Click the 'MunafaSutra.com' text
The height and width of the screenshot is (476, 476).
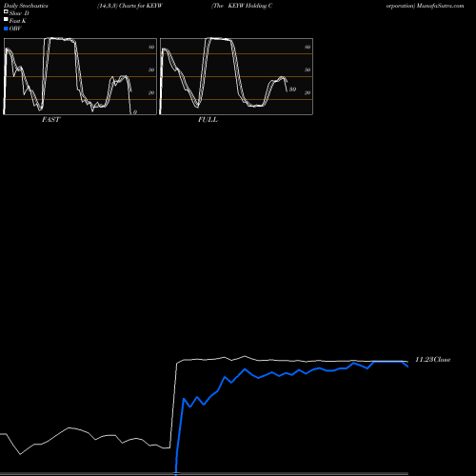tap(440, 6)
